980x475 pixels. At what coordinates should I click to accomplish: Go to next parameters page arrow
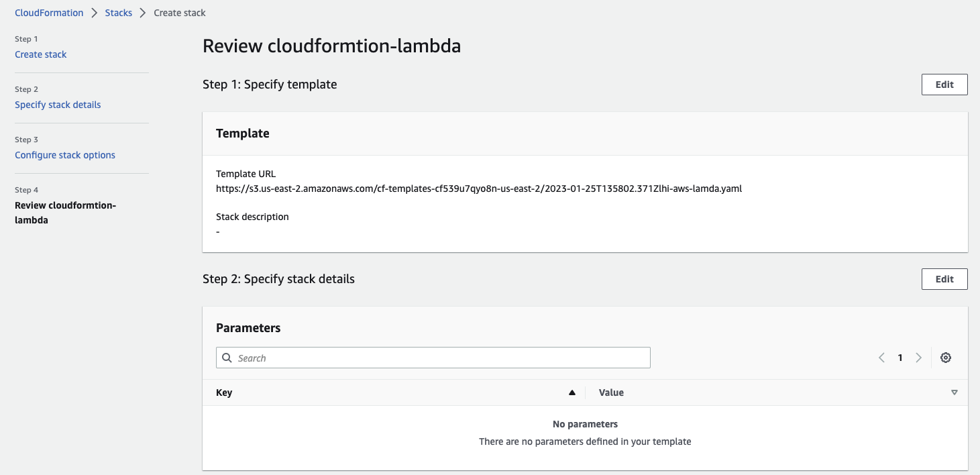(919, 358)
